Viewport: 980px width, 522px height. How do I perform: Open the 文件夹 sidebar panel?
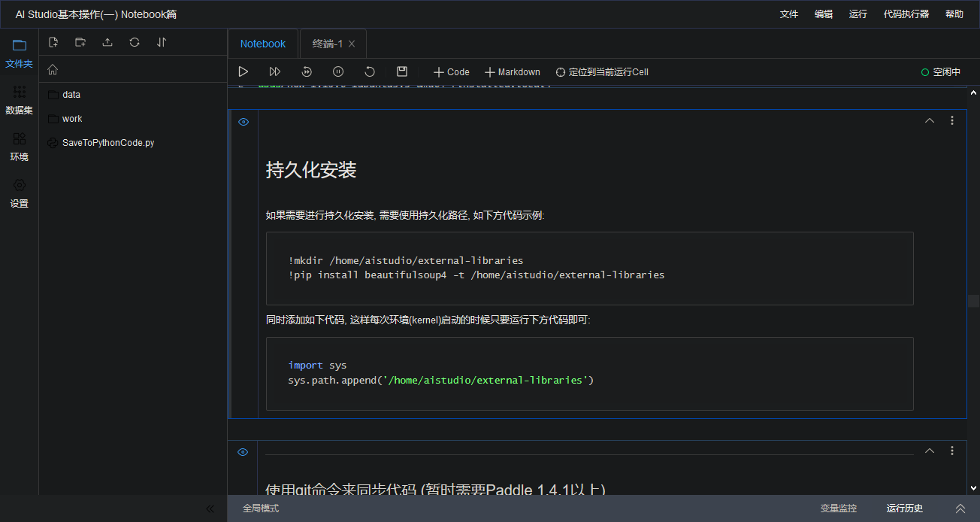19,53
